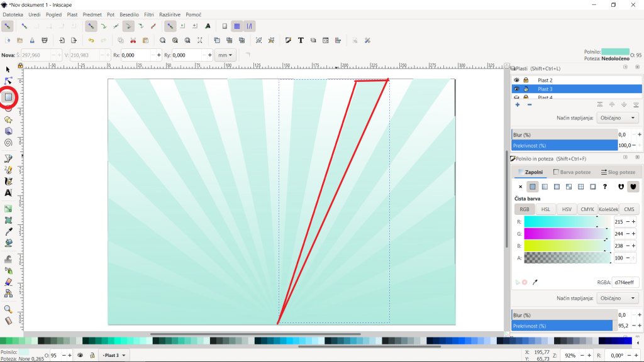Screen dimensions: 644x362
Task: Select the Eraser tool
Action: (x=8, y=282)
